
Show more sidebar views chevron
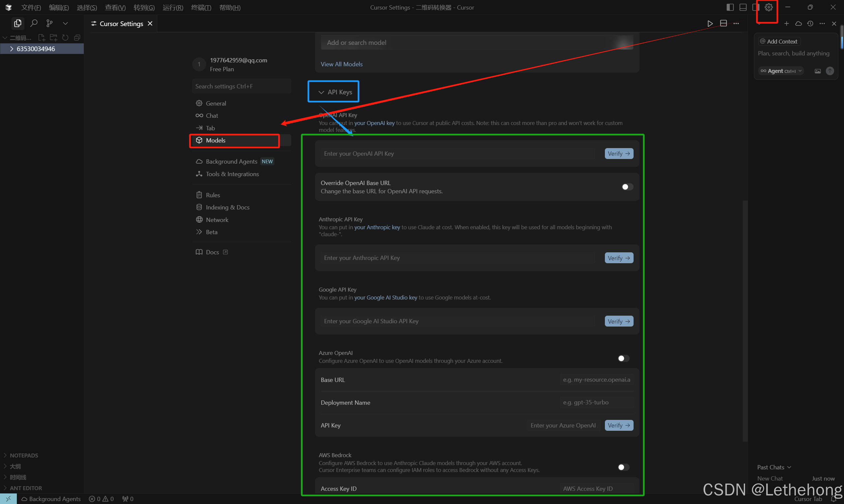pos(66,23)
